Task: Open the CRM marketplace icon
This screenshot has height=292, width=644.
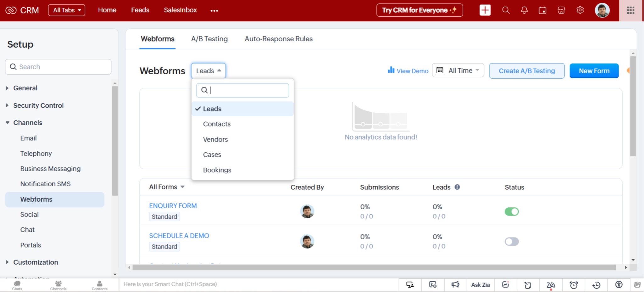Action: pos(562,10)
